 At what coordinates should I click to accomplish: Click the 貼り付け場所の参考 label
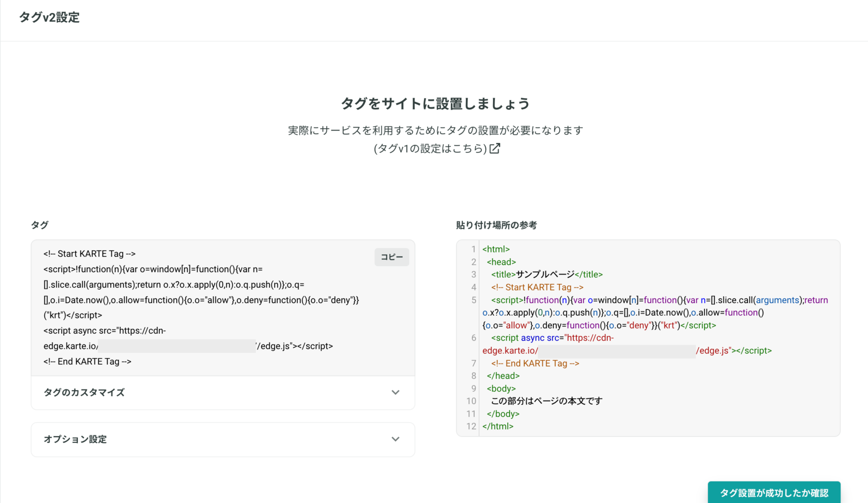496,225
